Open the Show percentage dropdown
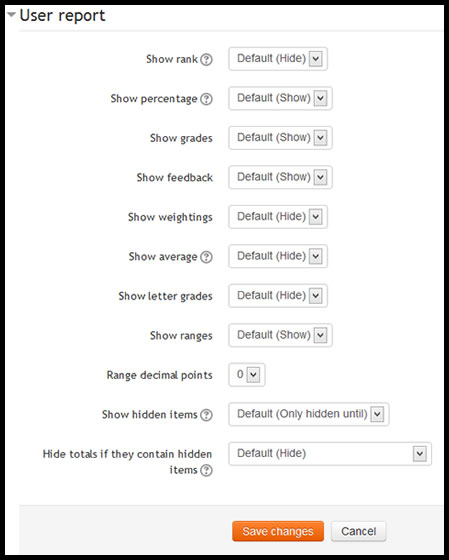Image resolution: width=449 pixels, height=560 pixels. tap(280, 98)
